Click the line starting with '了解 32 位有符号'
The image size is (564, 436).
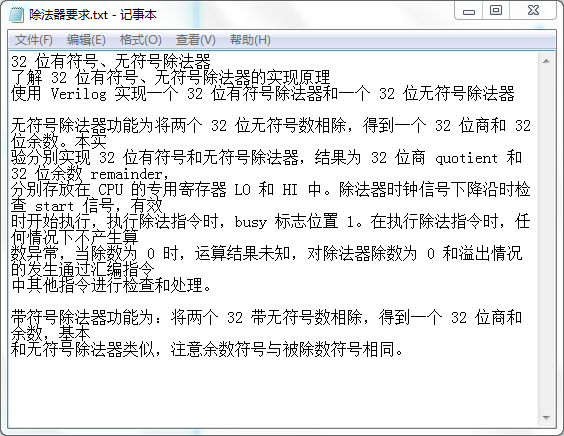(170, 77)
